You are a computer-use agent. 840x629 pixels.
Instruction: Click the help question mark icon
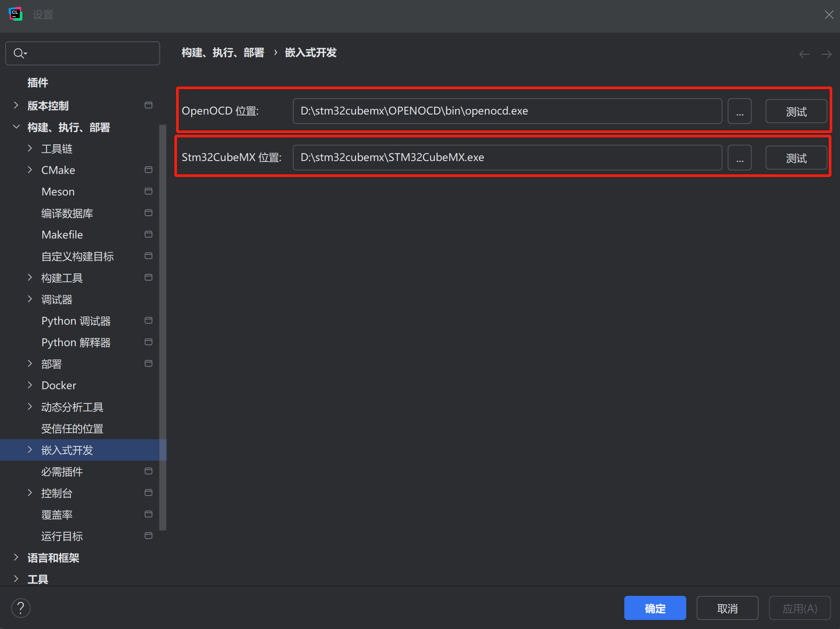21,608
